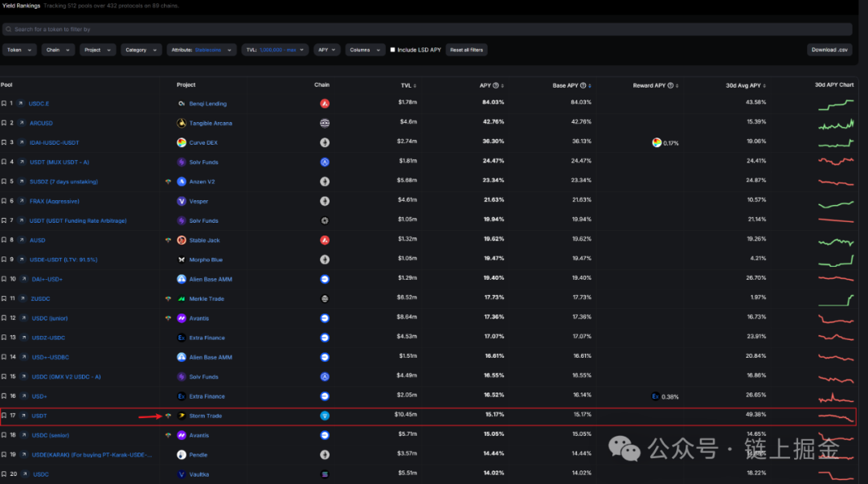The width and height of the screenshot is (868, 484).
Task: Sort by 30d Avg APY header
Action: click(x=746, y=85)
